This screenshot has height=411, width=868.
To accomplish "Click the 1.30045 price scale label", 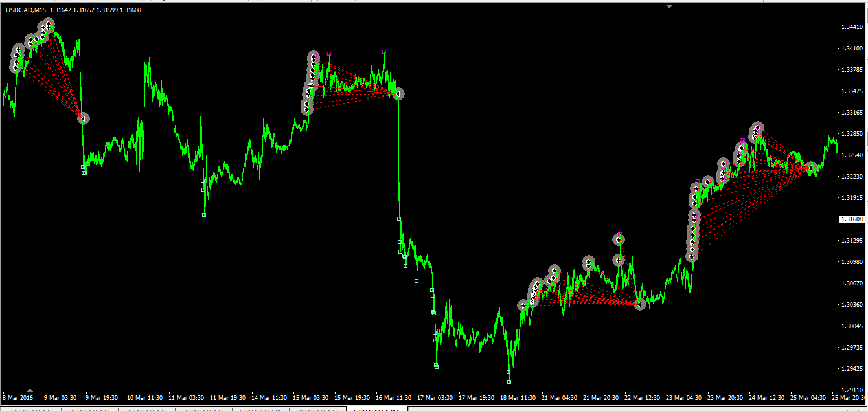I will [x=852, y=326].
